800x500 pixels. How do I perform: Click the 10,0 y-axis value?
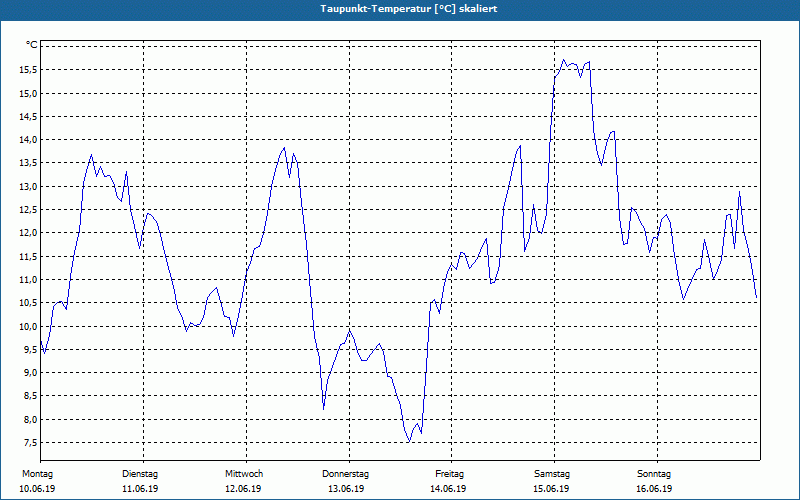point(28,327)
